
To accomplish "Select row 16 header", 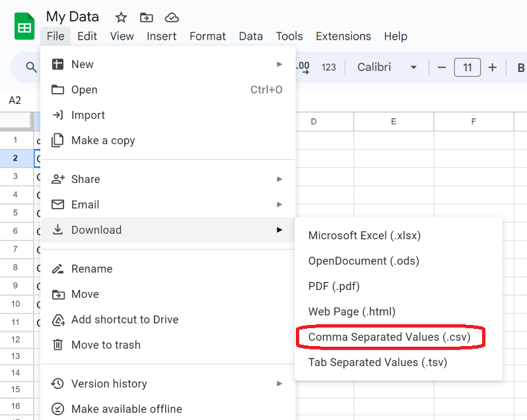I will pyautogui.click(x=16, y=406).
